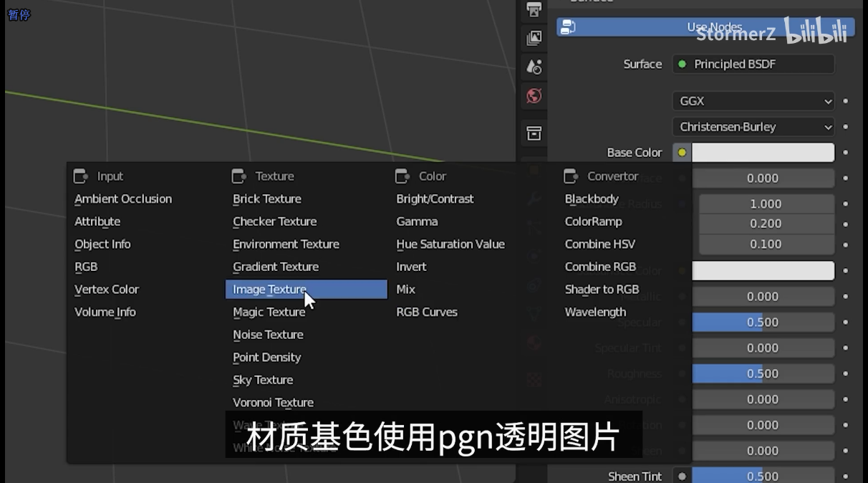
Task: Open the Scene properties tab
Action: click(x=534, y=67)
